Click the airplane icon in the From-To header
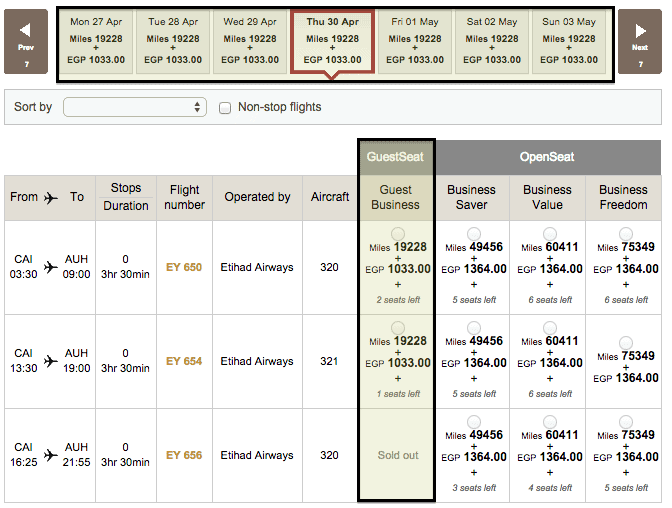This screenshot has height=508, width=672. (51, 198)
